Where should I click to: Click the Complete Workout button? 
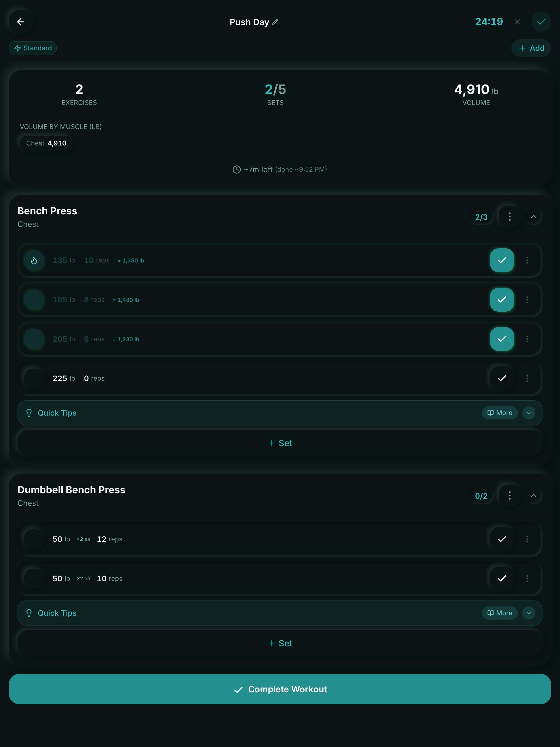pyautogui.click(x=280, y=689)
